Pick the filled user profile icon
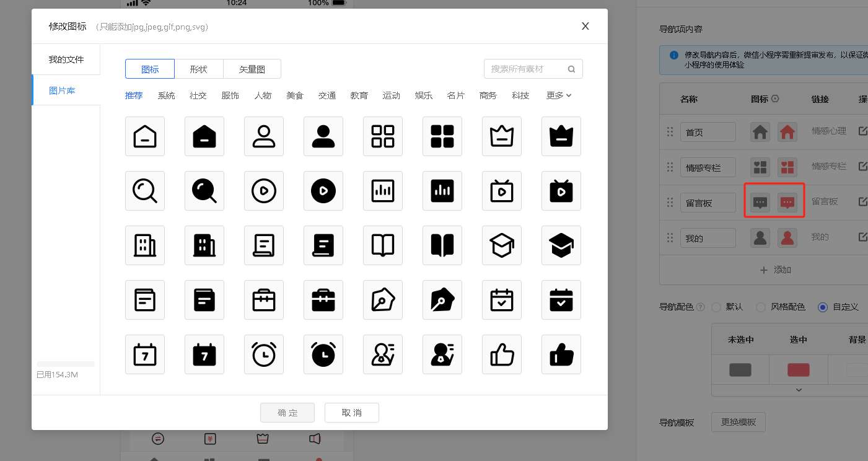Image resolution: width=868 pixels, height=461 pixels. coord(323,136)
